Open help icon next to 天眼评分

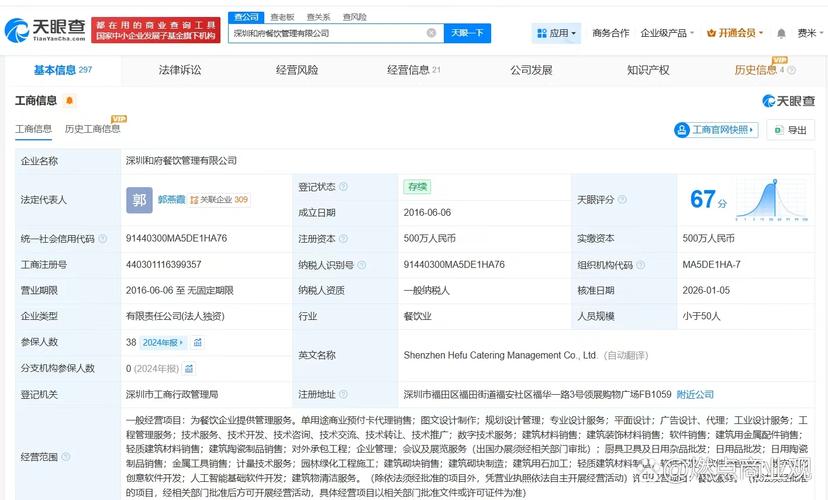[x=622, y=200]
